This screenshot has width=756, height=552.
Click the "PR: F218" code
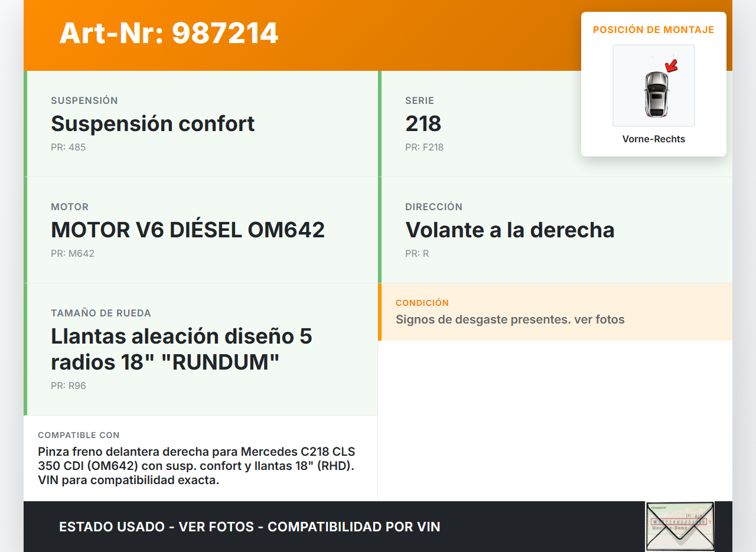425,147
